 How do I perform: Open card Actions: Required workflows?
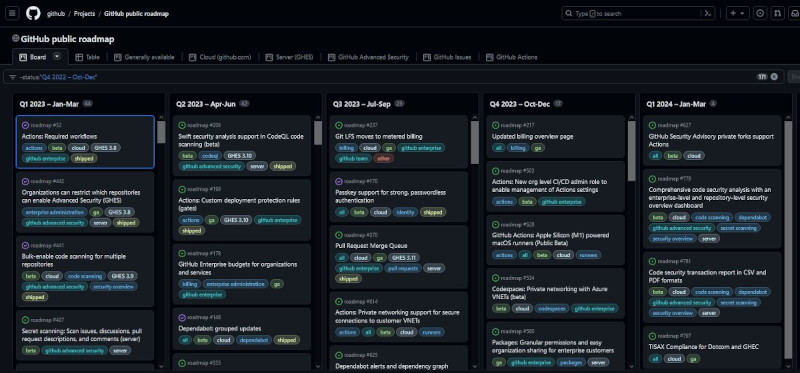59,137
